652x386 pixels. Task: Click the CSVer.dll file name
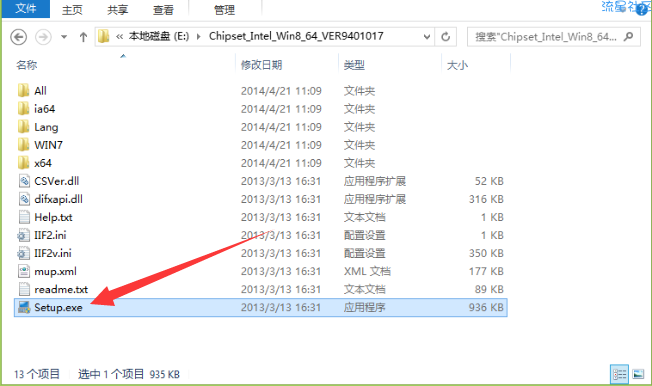click(57, 181)
